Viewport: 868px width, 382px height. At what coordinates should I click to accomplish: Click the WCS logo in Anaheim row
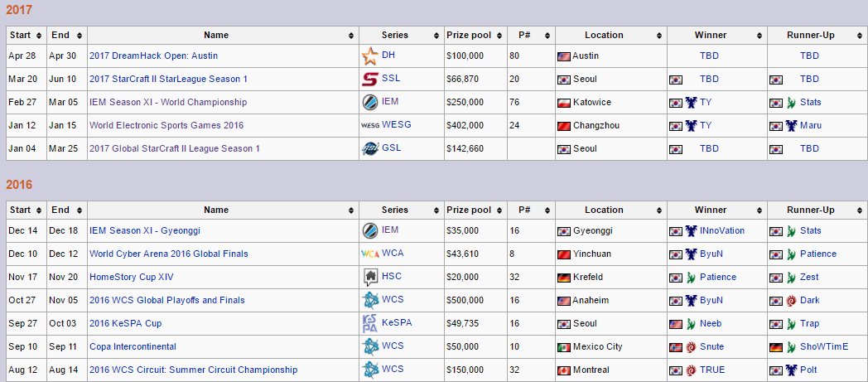click(x=369, y=301)
